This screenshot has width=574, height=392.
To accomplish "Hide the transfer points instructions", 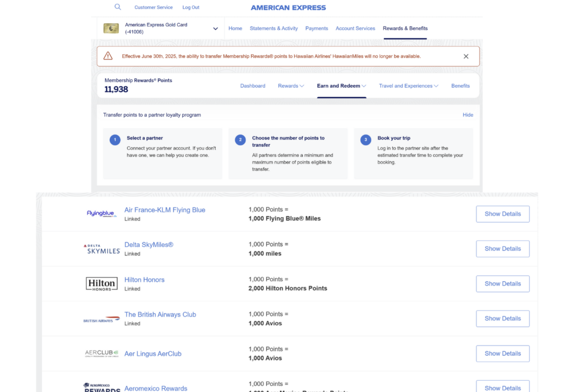I will coord(467,115).
